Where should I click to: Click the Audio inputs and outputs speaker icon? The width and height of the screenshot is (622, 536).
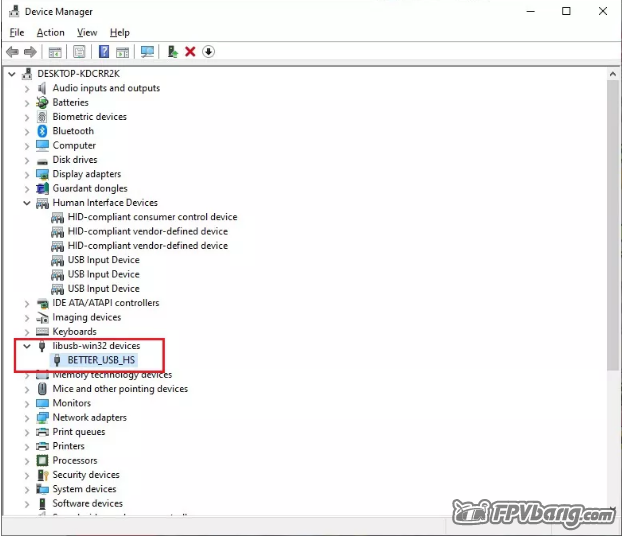click(x=42, y=88)
